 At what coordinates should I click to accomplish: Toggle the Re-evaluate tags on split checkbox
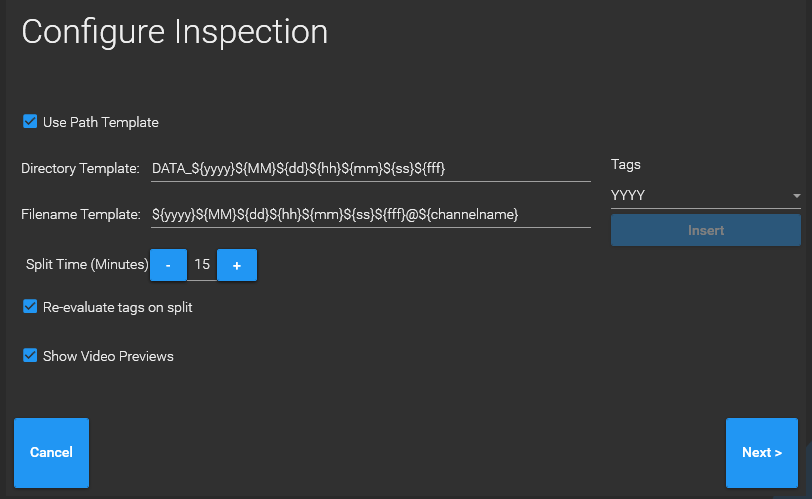tap(30, 307)
